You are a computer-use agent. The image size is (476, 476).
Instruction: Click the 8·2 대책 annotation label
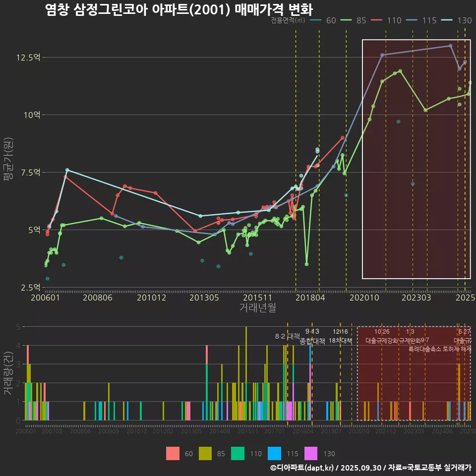[x=288, y=336]
